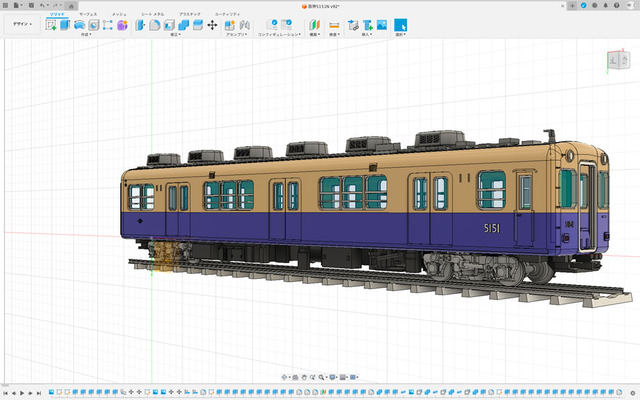Go to the Home tab icon

71,6
